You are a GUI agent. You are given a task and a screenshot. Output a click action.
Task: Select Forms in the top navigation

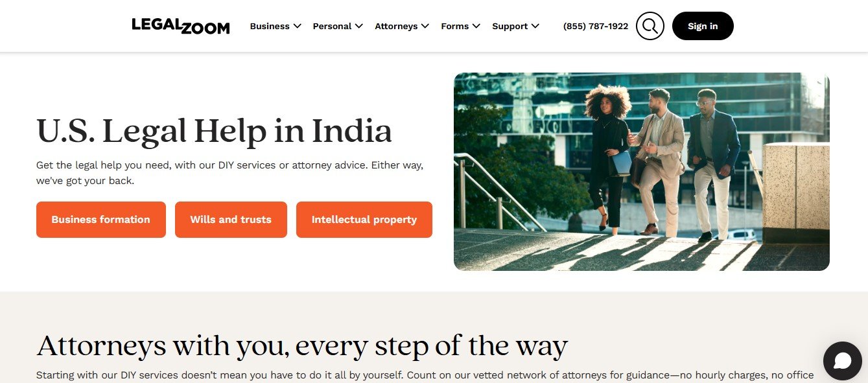tap(454, 26)
